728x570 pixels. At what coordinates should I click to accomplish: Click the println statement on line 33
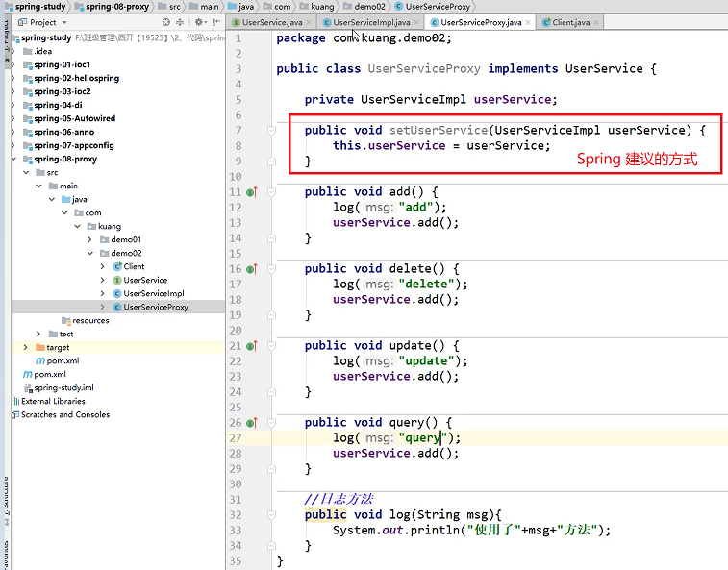(x=471, y=530)
